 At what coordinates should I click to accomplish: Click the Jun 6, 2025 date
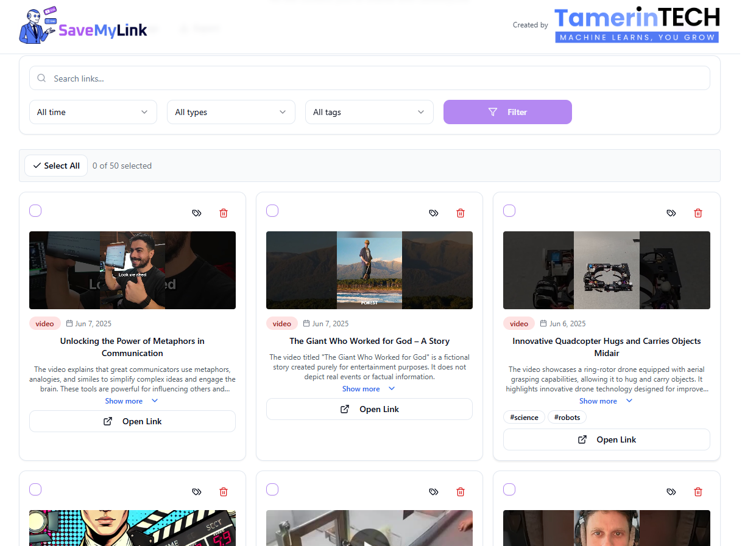tap(567, 324)
